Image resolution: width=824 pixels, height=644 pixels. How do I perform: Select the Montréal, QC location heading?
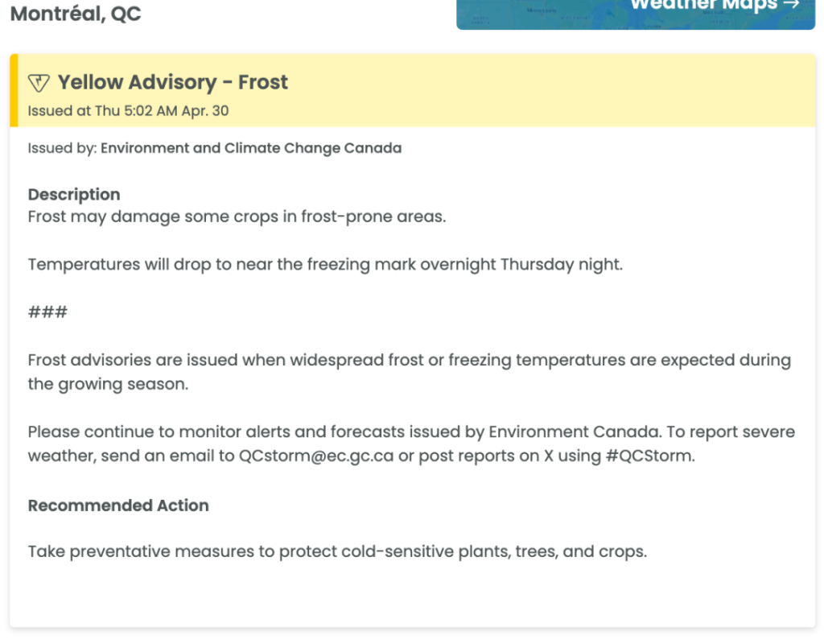coord(76,13)
